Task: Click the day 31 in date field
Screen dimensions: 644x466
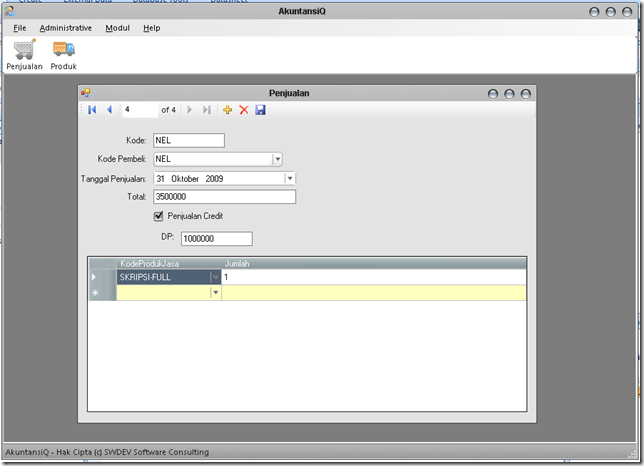Action: (x=160, y=179)
